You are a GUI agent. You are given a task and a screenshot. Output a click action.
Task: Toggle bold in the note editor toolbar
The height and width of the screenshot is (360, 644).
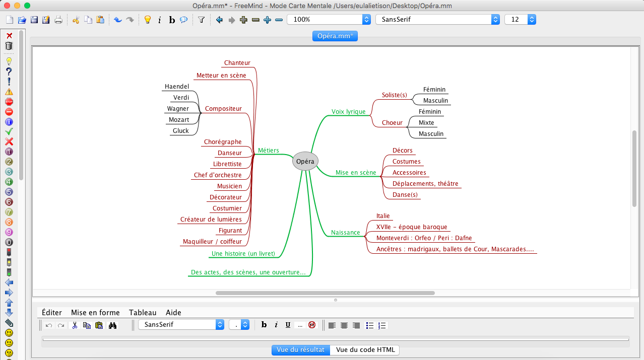coord(264,325)
